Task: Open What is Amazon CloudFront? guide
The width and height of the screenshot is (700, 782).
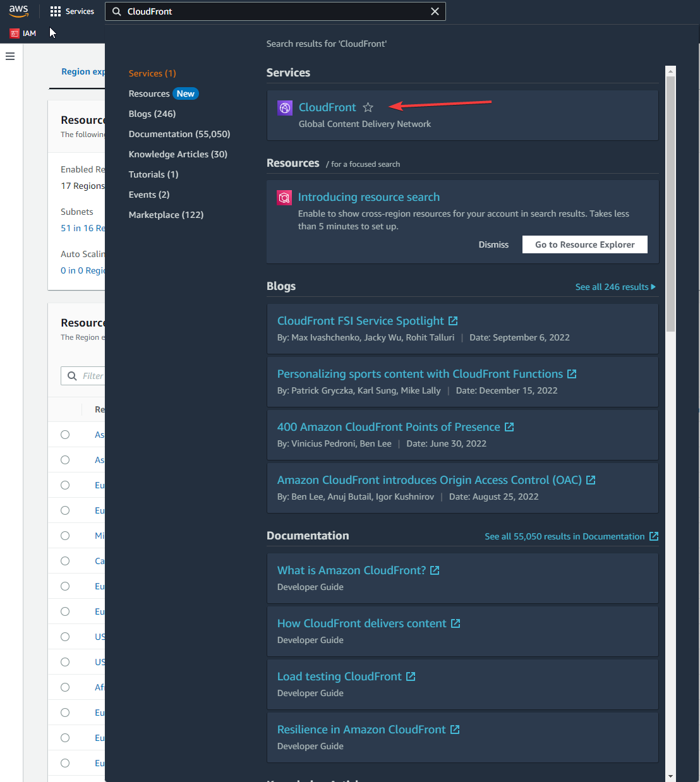Action: coord(352,570)
